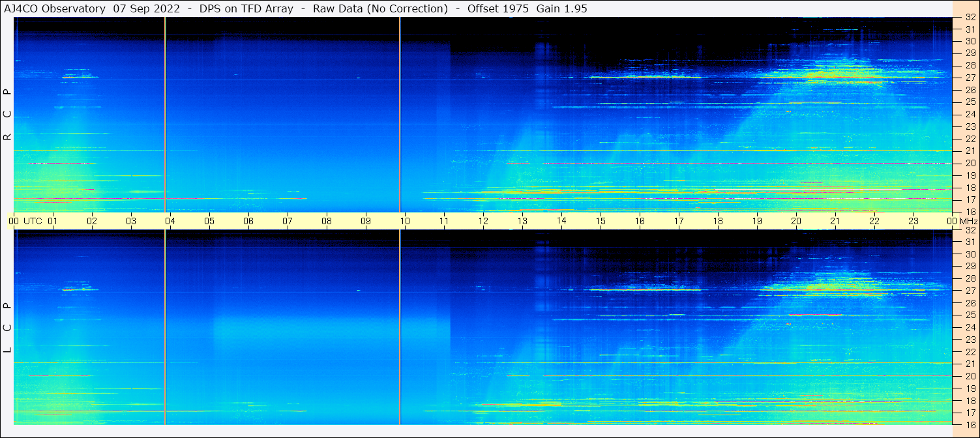The width and height of the screenshot is (980, 438).
Task: Click the 31 MHz label in LCP panel
Action: click(970, 242)
